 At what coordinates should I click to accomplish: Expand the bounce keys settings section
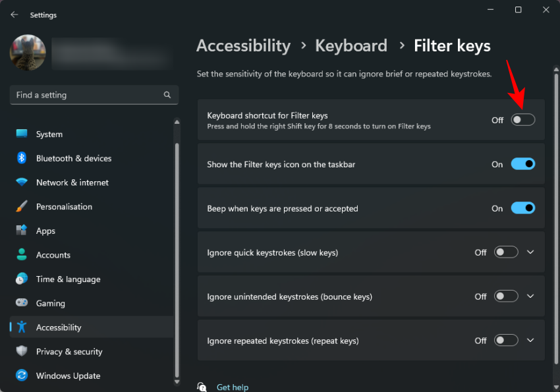tap(530, 296)
